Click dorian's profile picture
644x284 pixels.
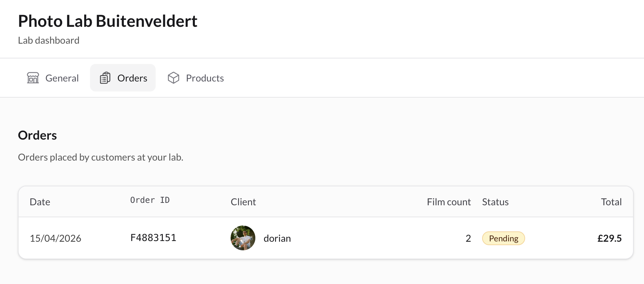coord(243,238)
